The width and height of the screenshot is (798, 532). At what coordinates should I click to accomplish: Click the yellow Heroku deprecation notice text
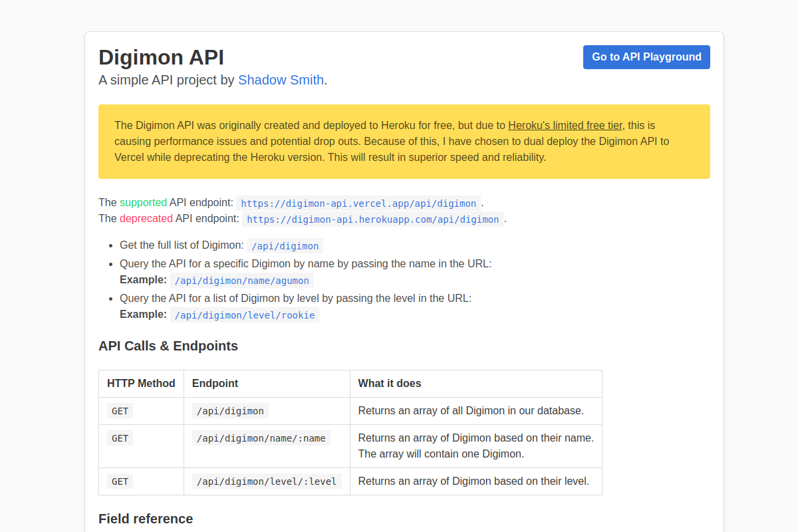(x=392, y=142)
